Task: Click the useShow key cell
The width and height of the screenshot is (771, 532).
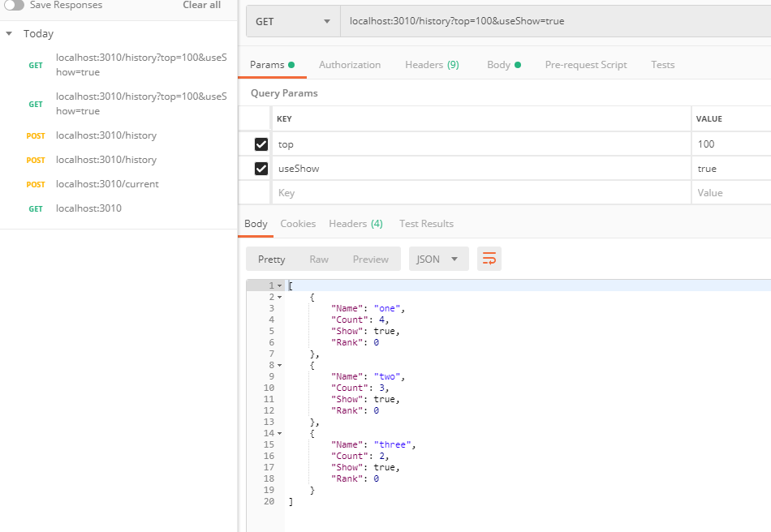Action: pos(481,169)
